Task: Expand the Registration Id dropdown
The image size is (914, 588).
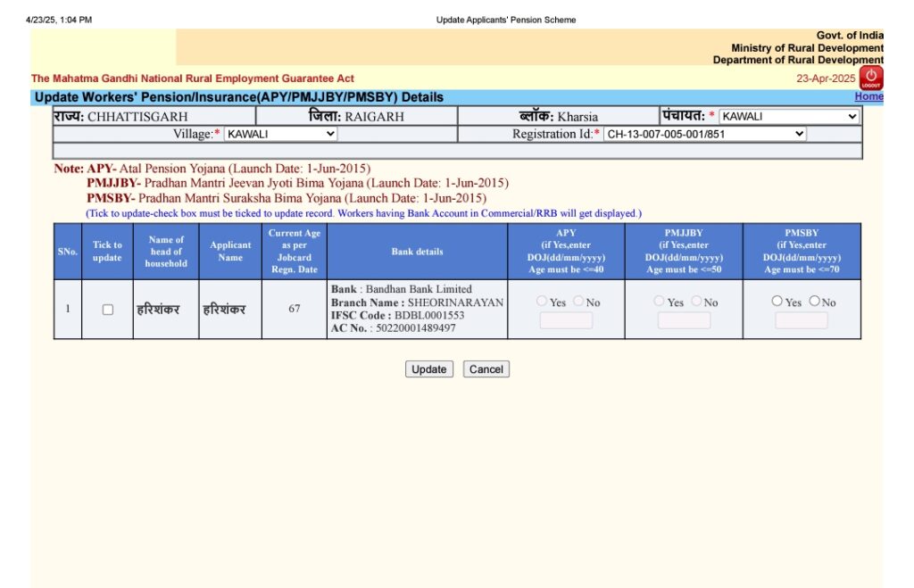Action: point(704,134)
